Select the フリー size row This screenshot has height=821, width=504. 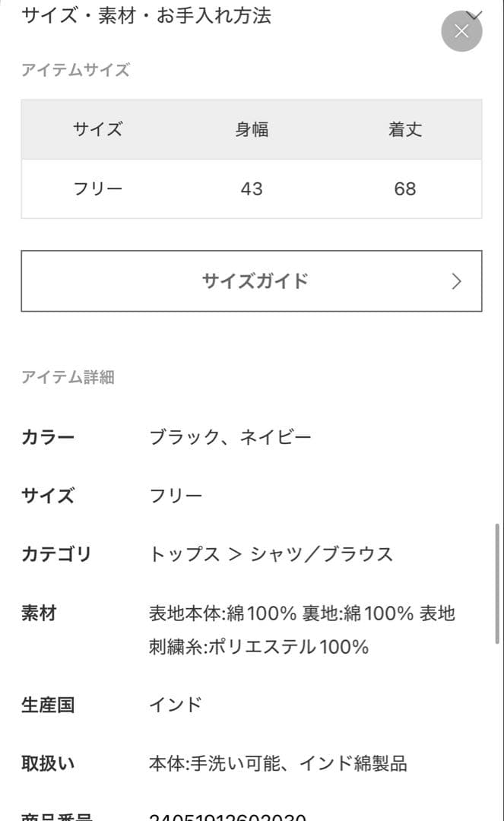(97, 189)
